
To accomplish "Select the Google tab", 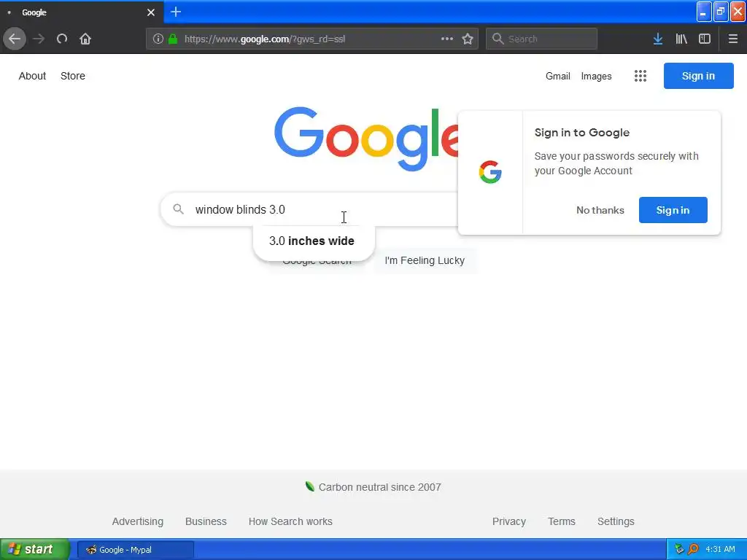I will [x=81, y=12].
